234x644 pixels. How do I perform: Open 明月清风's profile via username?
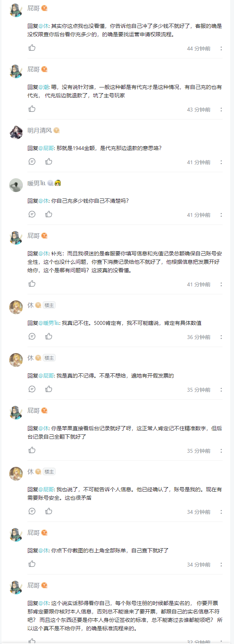tap(39, 131)
